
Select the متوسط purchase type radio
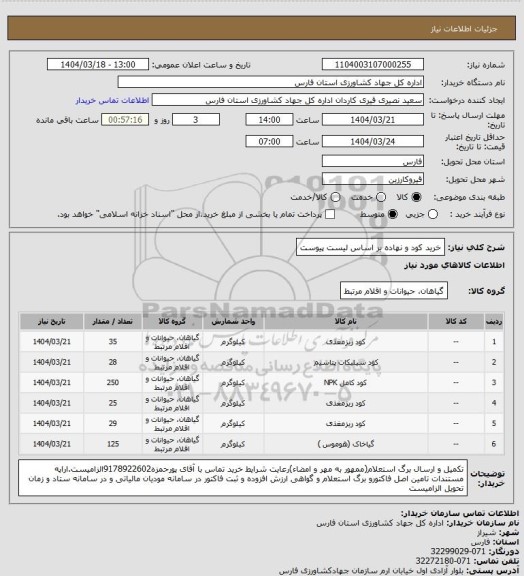pyautogui.click(x=393, y=214)
